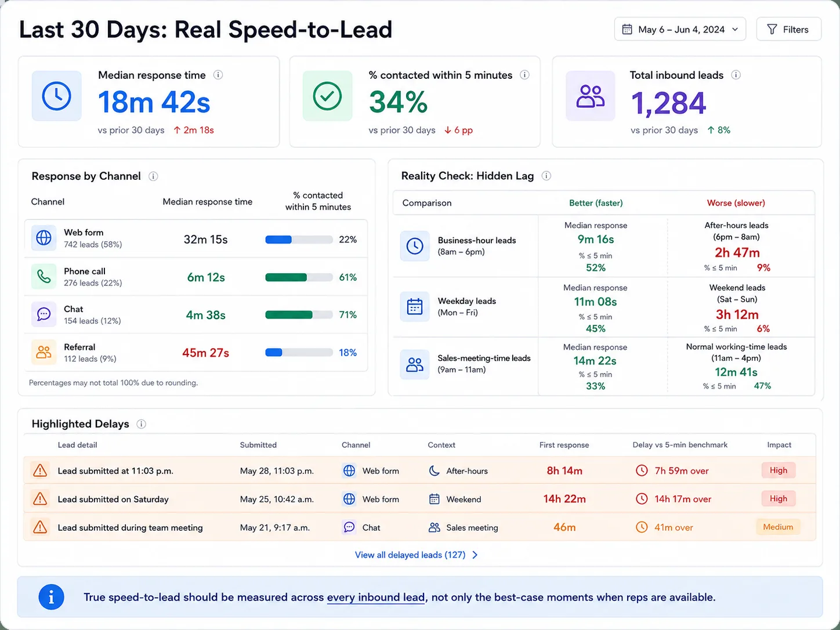The height and width of the screenshot is (630, 840).
Task: Click the Better (faster) column header
Action: [596, 203]
